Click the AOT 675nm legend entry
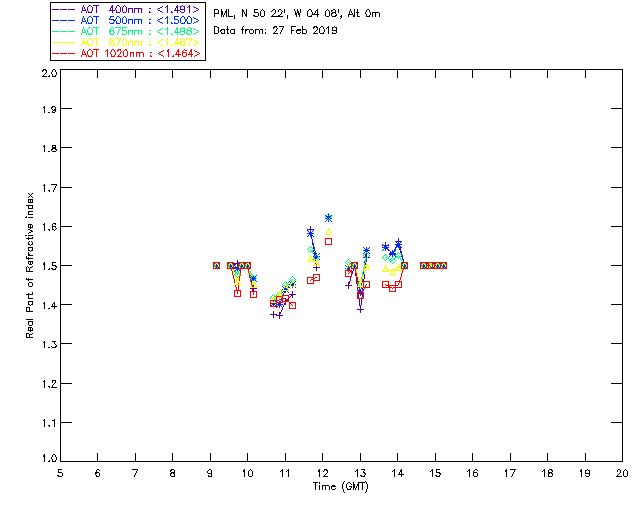The width and height of the screenshot is (640, 512). [x=126, y=31]
